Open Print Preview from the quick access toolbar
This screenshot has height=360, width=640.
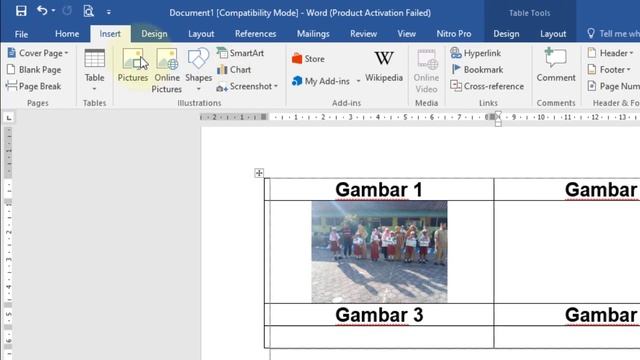[89, 11]
